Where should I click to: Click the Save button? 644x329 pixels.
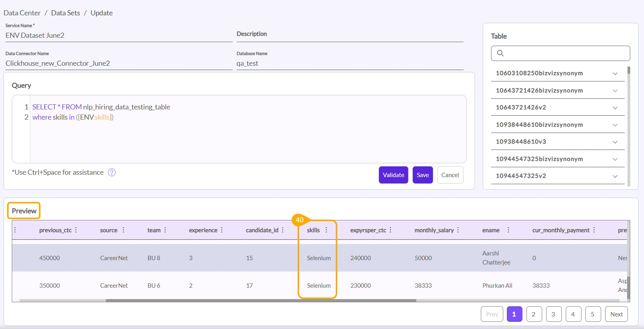[423, 175]
